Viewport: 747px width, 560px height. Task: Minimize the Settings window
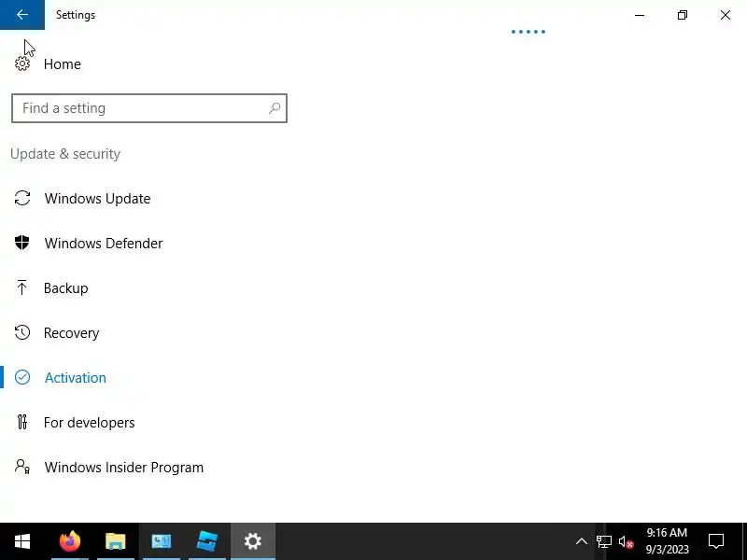640,15
